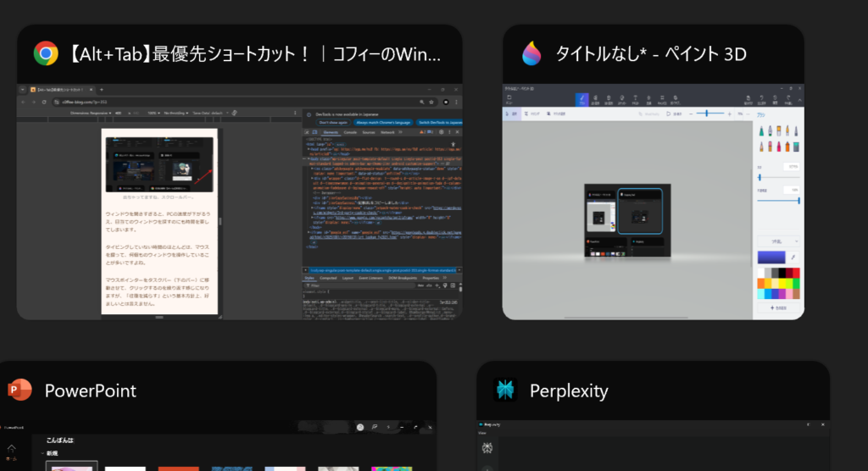Screen dimensions: 868x471
Task: Click the Chrome icon in the task switcher
Action: point(45,53)
